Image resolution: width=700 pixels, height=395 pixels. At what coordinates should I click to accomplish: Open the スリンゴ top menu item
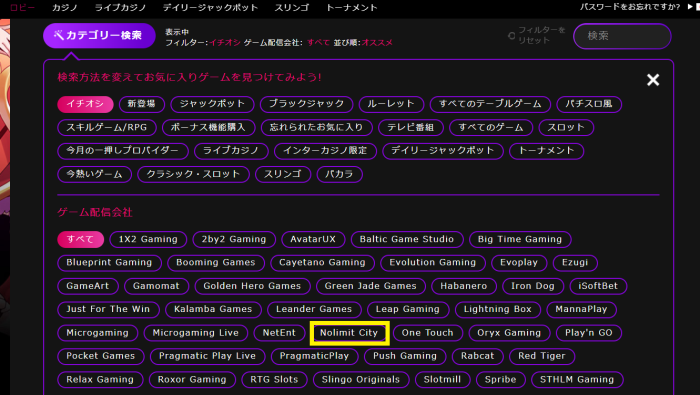[x=292, y=8]
